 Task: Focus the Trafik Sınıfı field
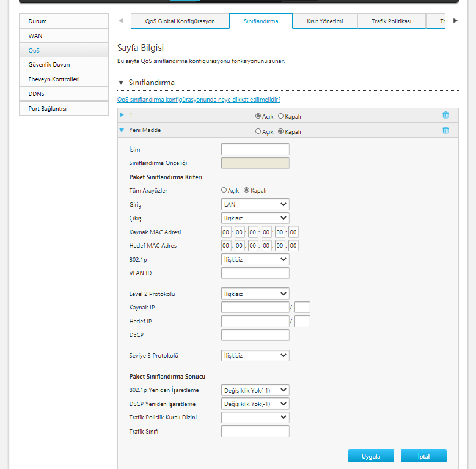[x=255, y=431]
